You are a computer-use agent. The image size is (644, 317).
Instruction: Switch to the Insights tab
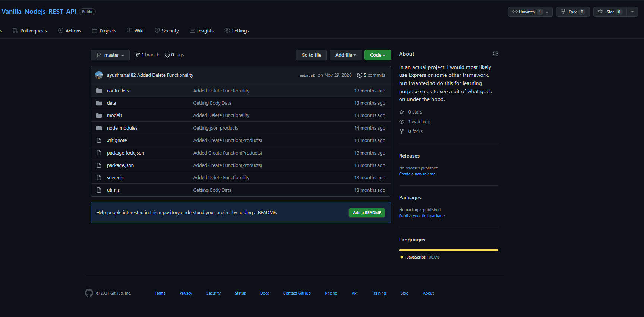pyautogui.click(x=202, y=31)
